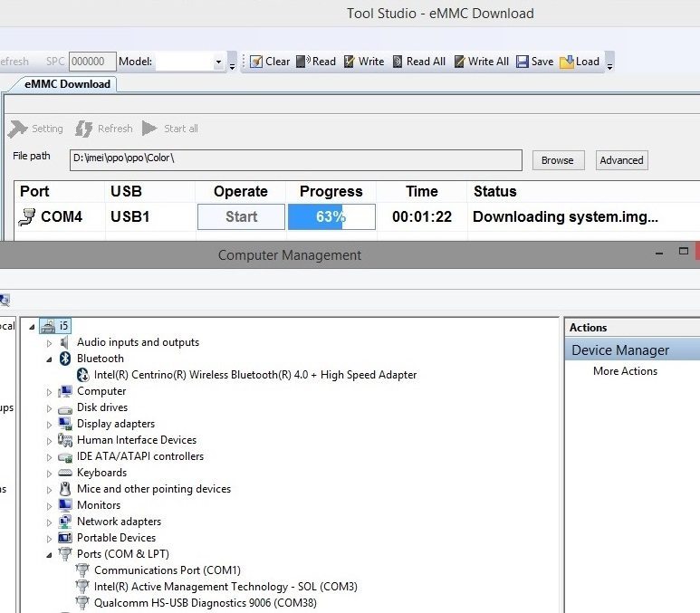Expand the Disk drives node
Image resolution: width=700 pixels, height=613 pixels.
50,408
